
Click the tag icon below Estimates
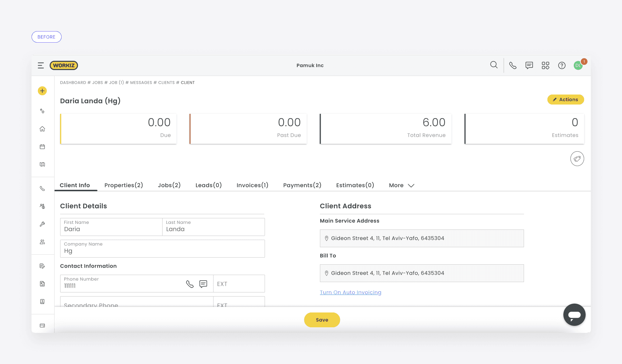pyautogui.click(x=577, y=159)
